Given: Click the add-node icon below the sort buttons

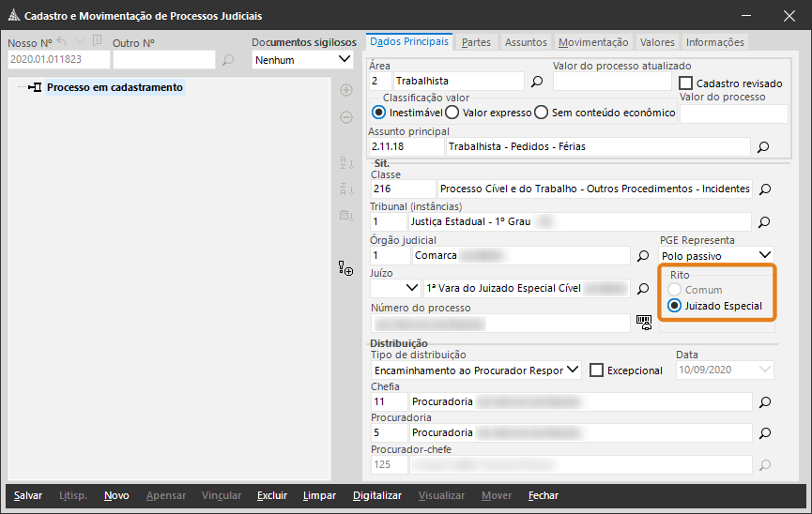Looking at the screenshot, I should click(x=345, y=269).
